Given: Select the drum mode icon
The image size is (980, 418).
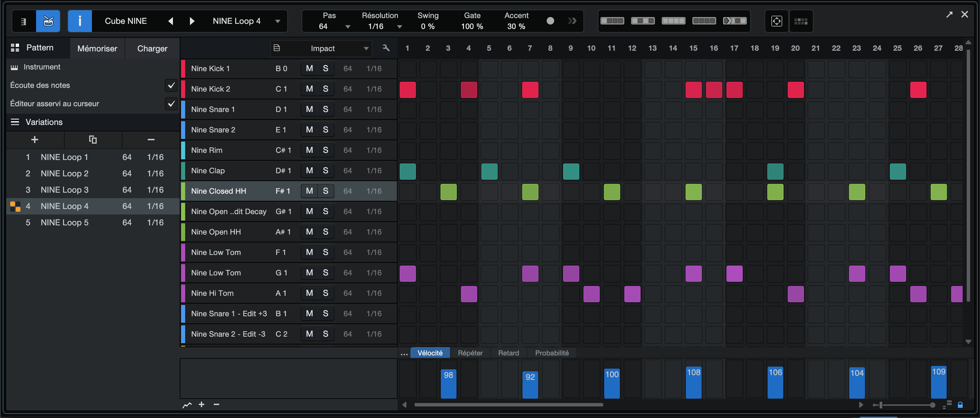Looking at the screenshot, I should (48, 21).
